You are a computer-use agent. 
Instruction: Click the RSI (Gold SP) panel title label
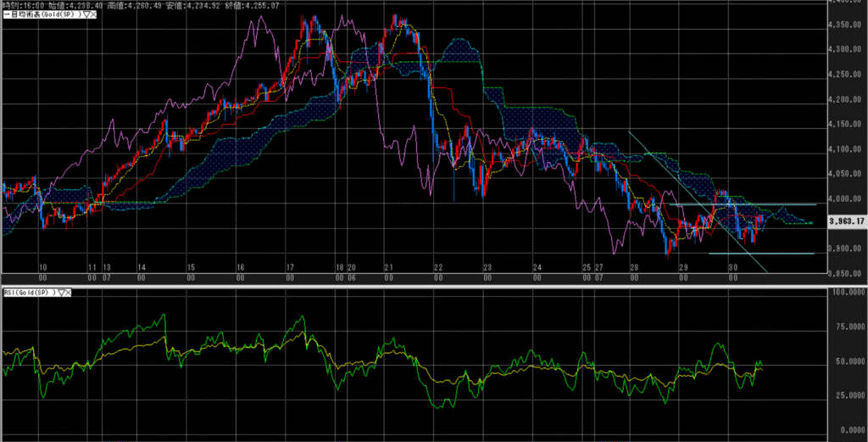(x=27, y=293)
